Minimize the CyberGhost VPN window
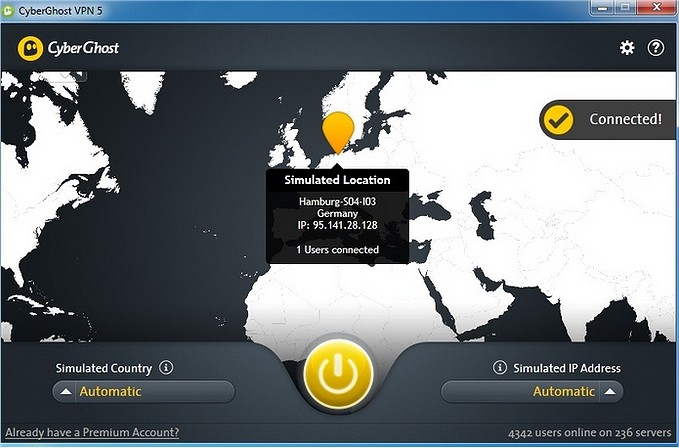Viewport: 679px width, 448px height. pos(604,7)
